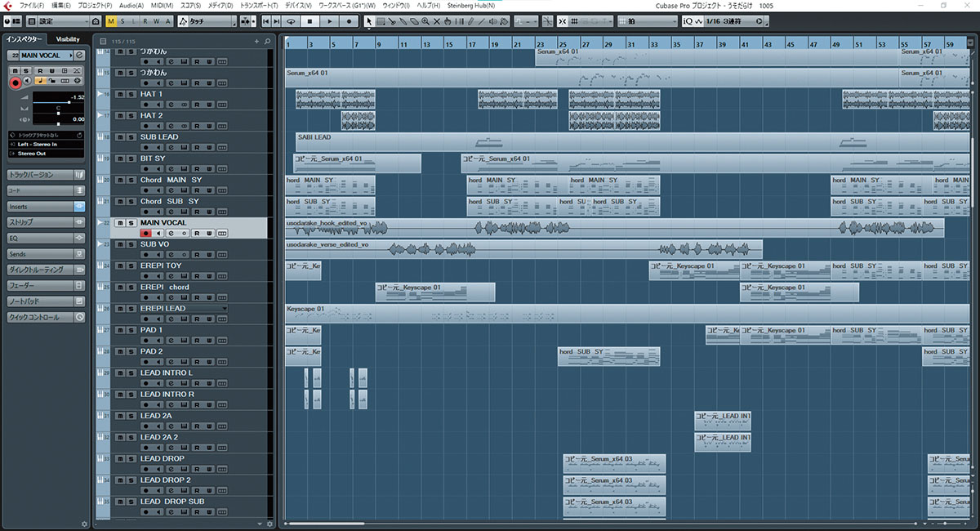Select the Split scissors tool
980x531 pixels.
392,20
